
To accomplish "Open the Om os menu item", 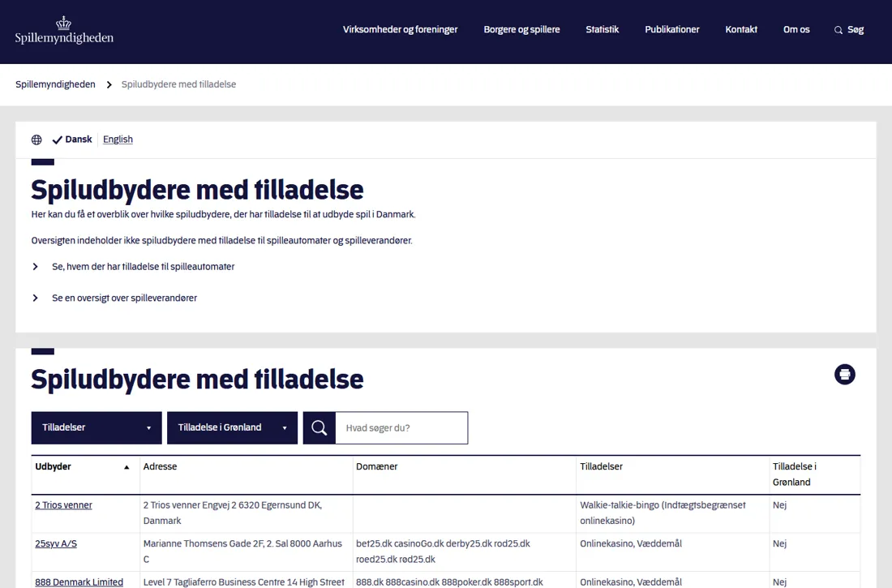I will (x=796, y=29).
